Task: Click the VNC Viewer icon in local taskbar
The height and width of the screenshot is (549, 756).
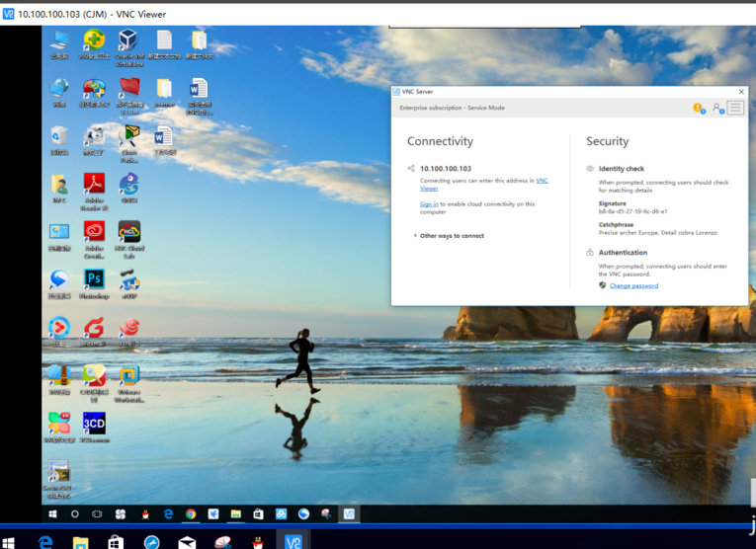Action: 293,541
